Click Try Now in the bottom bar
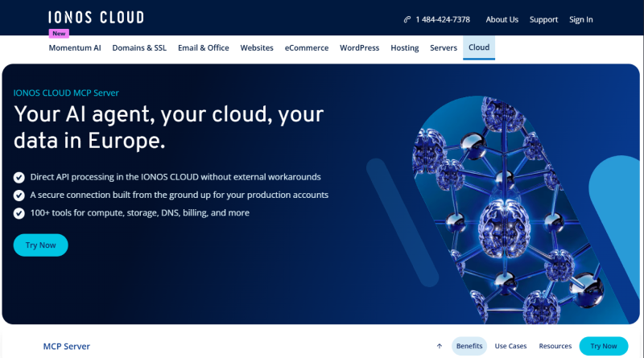The image size is (644, 358). pyautogui.click(x=603, y=346)
